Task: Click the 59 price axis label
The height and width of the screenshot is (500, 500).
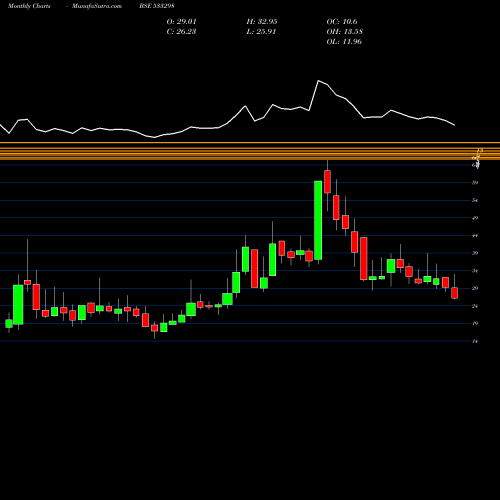Action: pos(475,183)
